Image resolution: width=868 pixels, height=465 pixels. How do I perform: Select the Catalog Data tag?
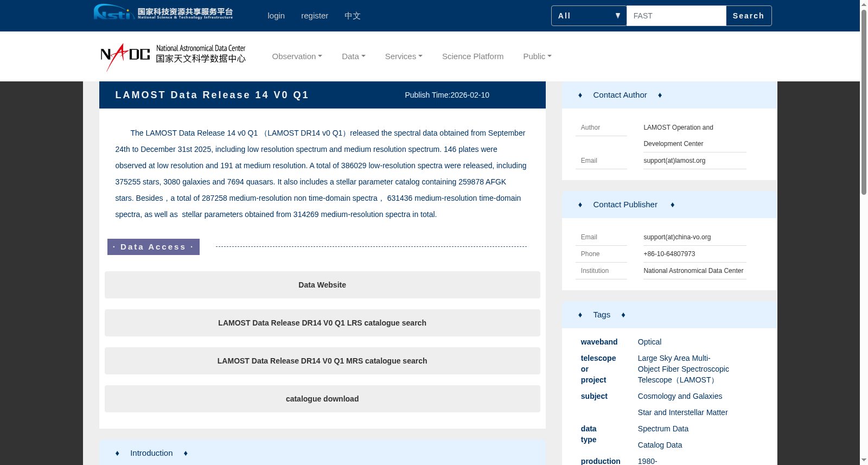click(660, 445)
